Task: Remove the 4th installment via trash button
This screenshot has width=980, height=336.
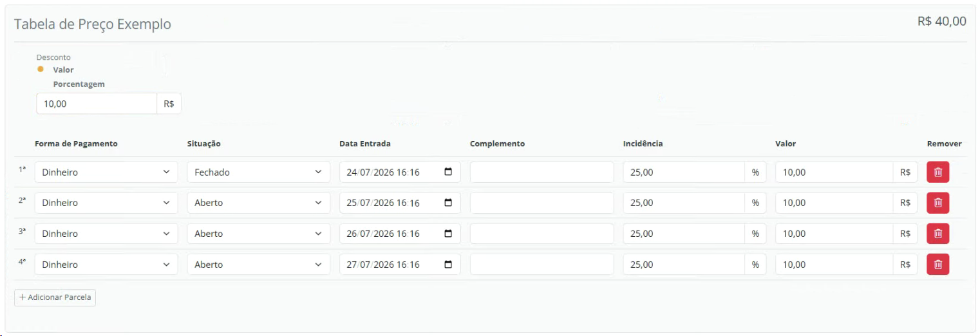Action: (938, 265)
